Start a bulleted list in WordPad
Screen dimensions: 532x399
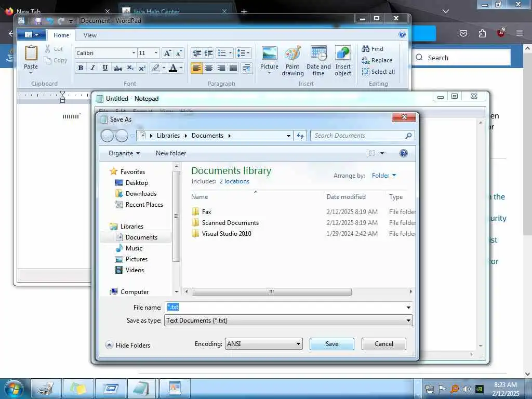coord(222,53)
